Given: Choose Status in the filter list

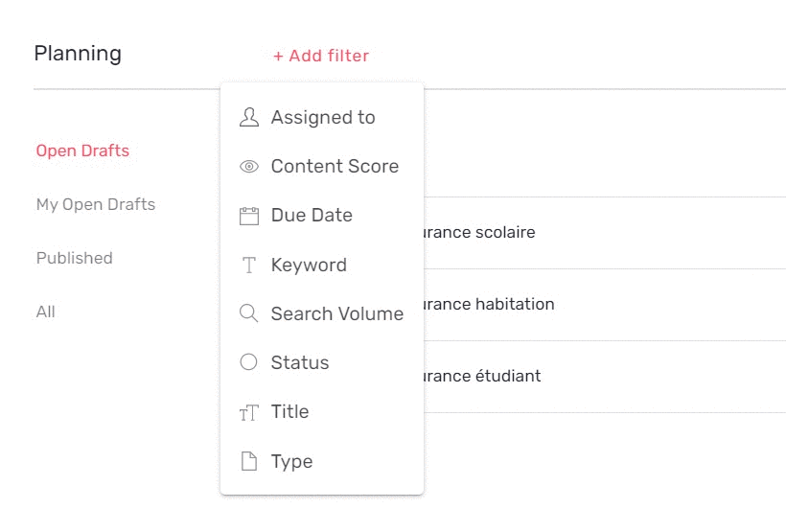Looking at the screenshot, I should coord(300,362).
